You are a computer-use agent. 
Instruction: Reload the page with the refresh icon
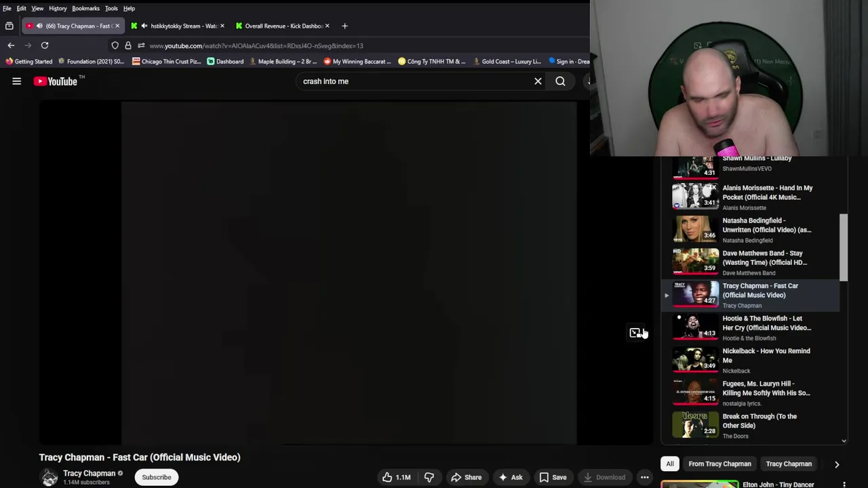coord(45,45)
